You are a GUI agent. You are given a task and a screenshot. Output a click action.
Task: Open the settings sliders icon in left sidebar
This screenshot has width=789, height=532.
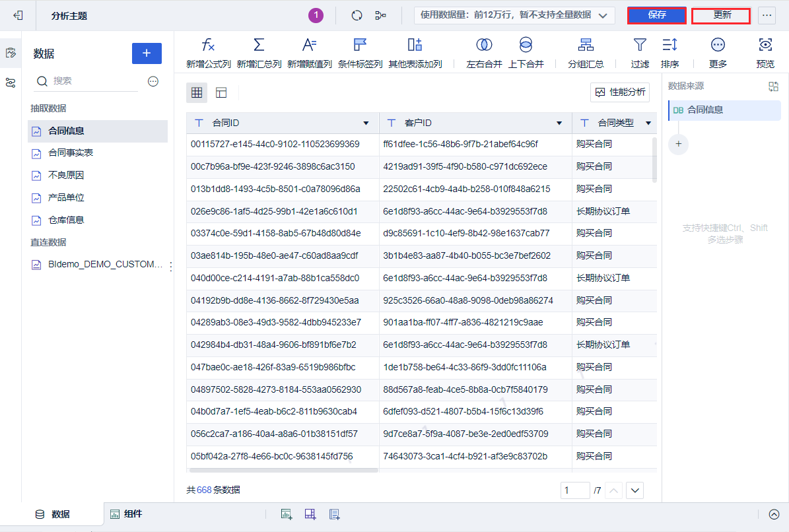[11, 83]
